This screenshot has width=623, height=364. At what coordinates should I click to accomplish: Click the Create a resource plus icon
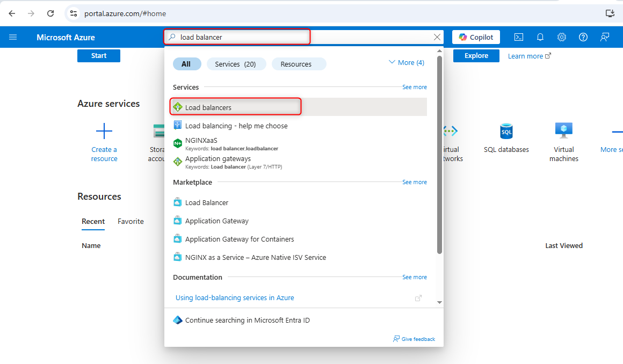[x=104, y=131]
